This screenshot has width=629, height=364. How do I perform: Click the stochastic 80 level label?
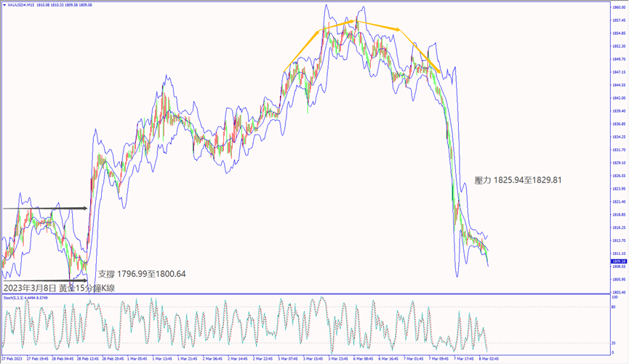tap(615, 307)
